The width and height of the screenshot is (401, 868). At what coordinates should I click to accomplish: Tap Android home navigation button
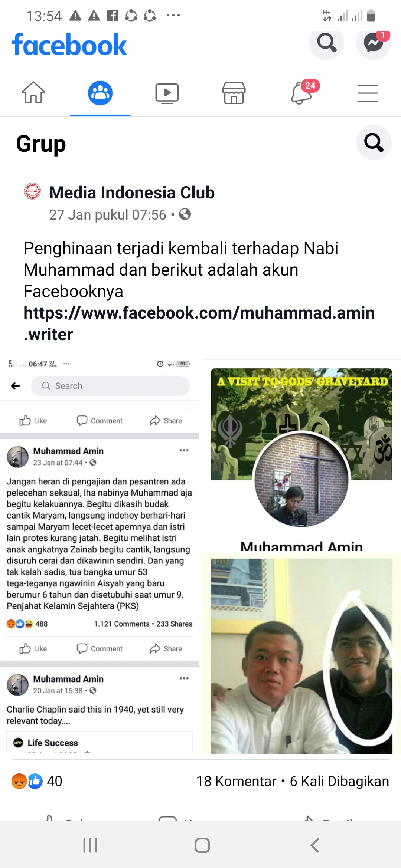click(x=202, y=845)
